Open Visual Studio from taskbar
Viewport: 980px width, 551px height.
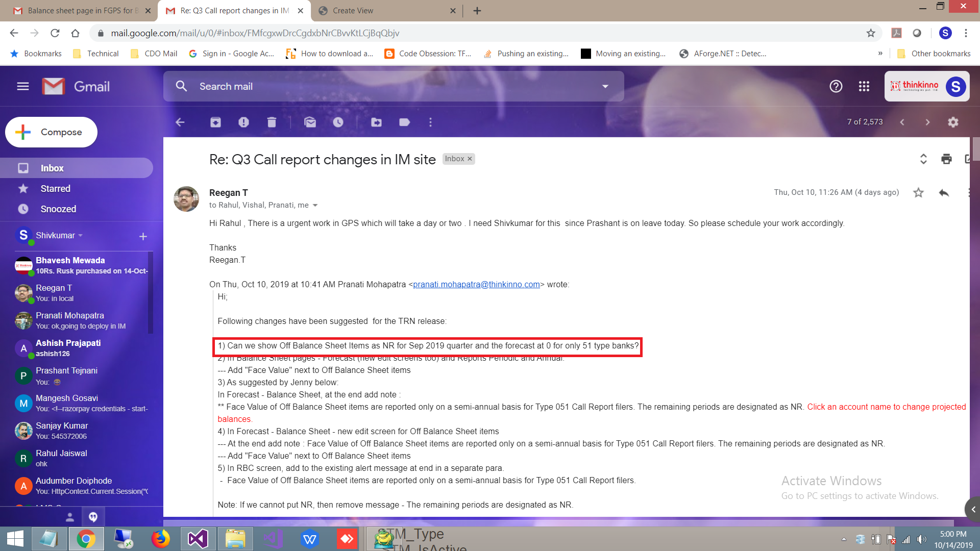point(198,539)
